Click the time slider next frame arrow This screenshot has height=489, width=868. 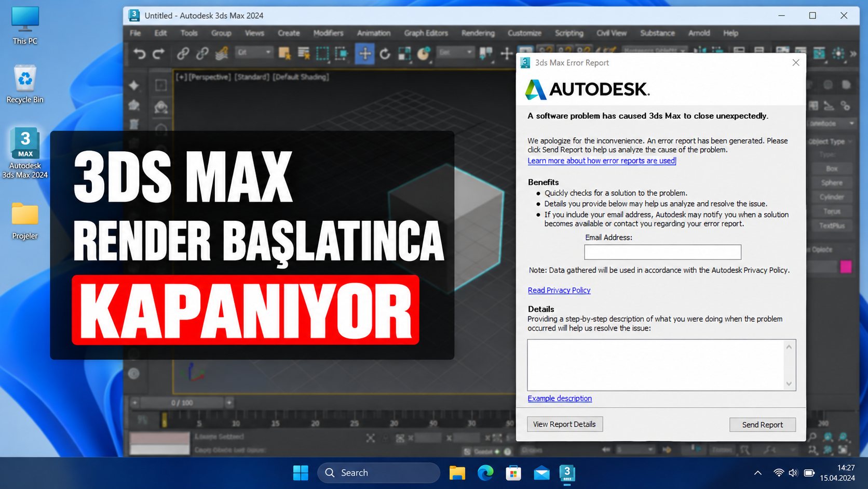pos(229,403)
